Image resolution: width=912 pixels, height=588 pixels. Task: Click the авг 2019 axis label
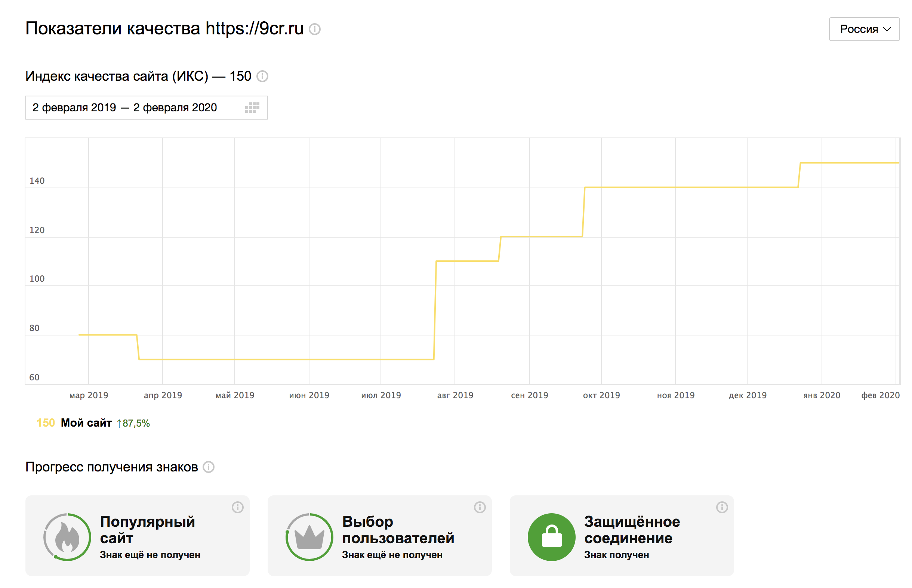coord(455,395)
